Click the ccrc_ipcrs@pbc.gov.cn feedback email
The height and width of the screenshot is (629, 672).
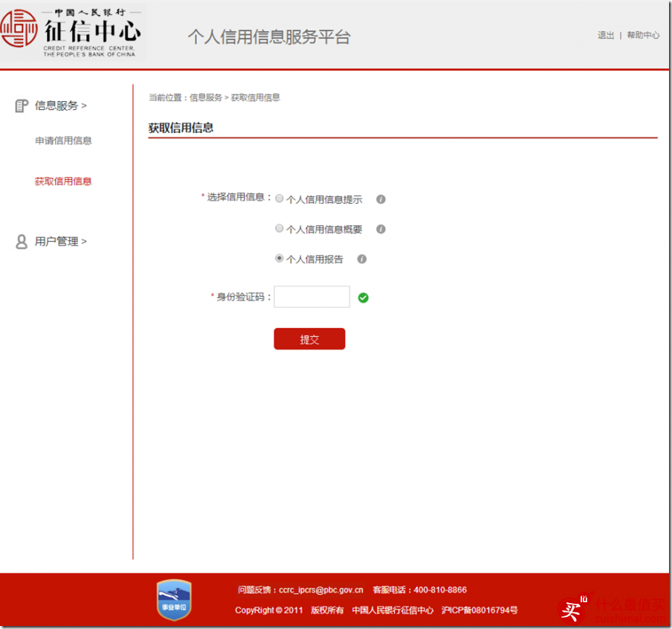coord(321,590)
